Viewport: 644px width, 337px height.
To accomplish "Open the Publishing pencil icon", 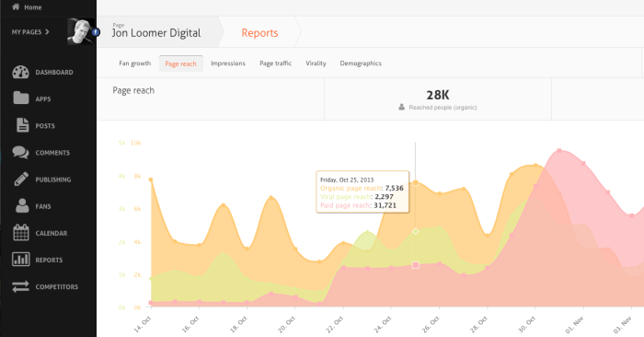I will point(21,179).
